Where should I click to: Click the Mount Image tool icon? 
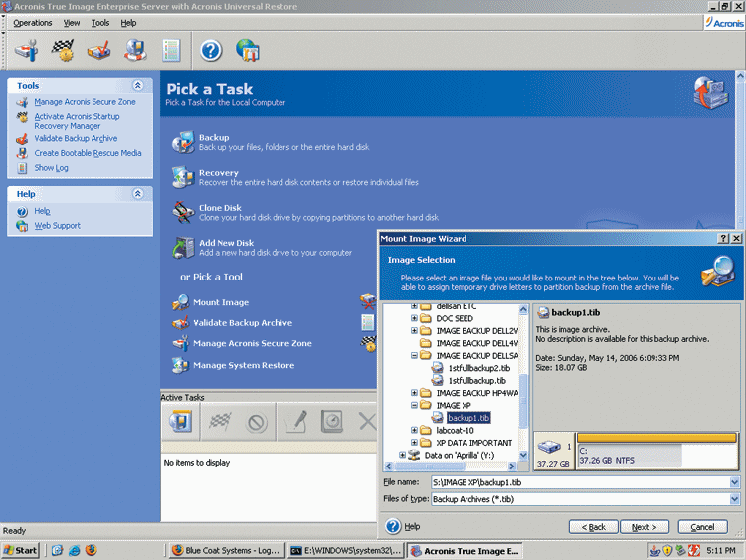181,302
